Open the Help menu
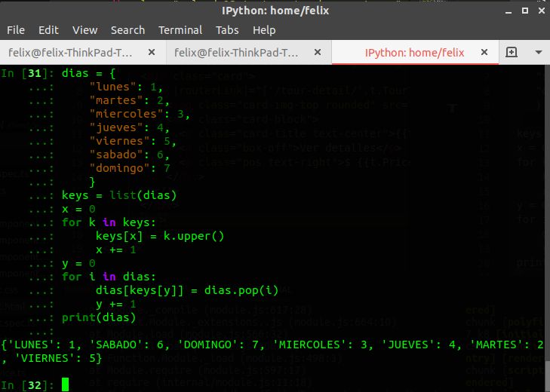Screen dimensions: 550x392 [x=264, y=30]
